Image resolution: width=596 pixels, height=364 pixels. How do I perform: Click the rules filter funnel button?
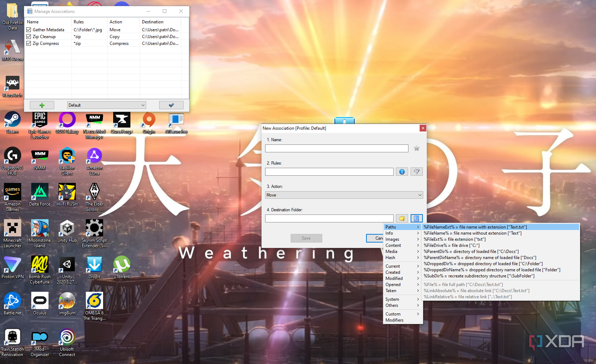tap(417, 172)
